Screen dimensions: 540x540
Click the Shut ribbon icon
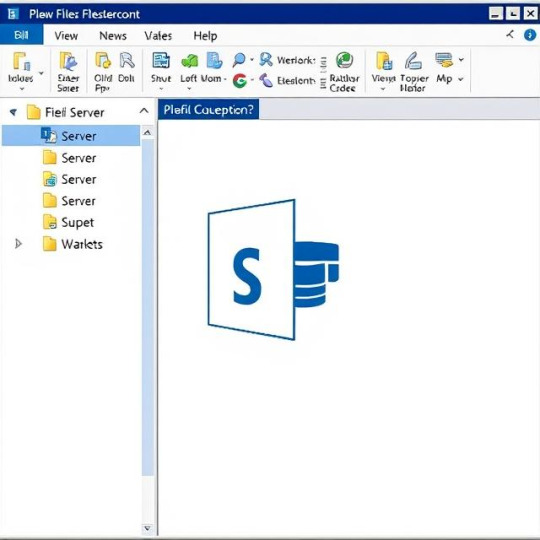coord(161,61)
